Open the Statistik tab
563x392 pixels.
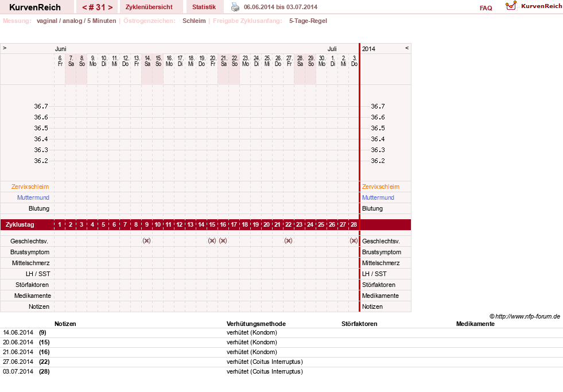[204, 7]
